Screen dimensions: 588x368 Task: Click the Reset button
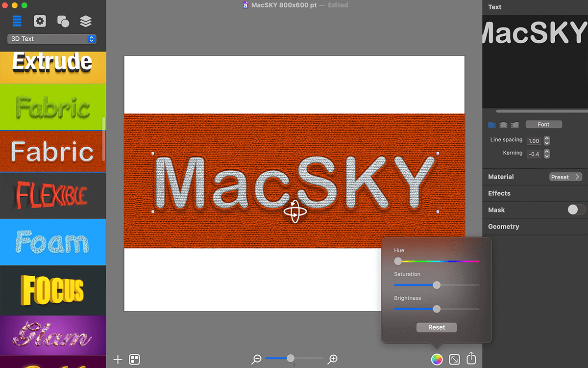[437, 327]
